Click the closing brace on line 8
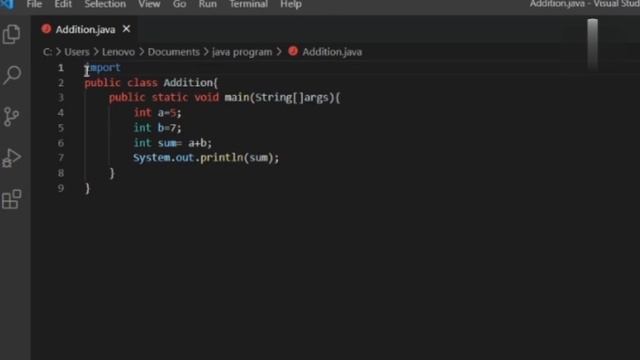 point(112,173)
